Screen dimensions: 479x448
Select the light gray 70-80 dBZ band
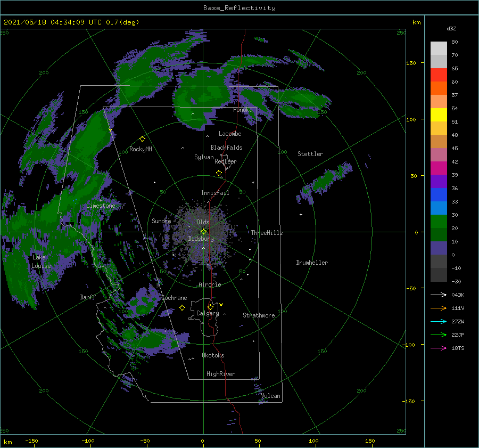439,48
